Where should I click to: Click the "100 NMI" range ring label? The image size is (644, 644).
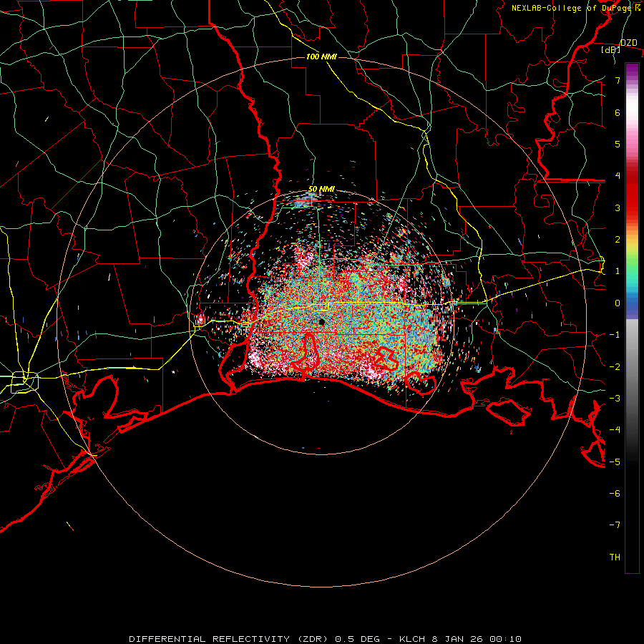(x=321, y=57)
